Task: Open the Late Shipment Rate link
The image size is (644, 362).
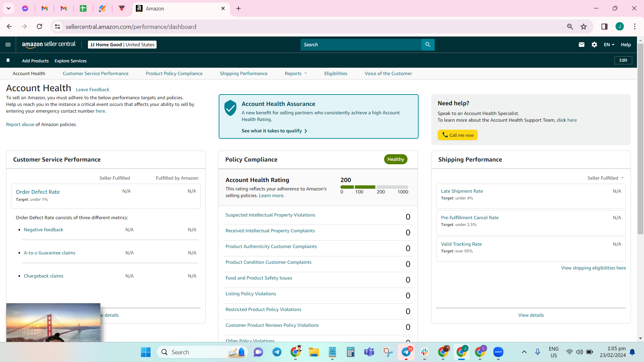Action: pos(462,191)
